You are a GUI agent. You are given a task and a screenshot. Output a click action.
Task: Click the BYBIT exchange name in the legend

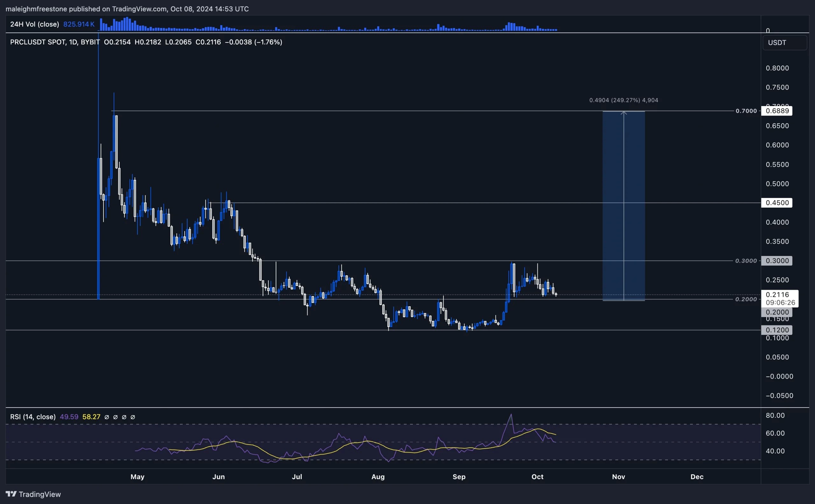[90, 42]
